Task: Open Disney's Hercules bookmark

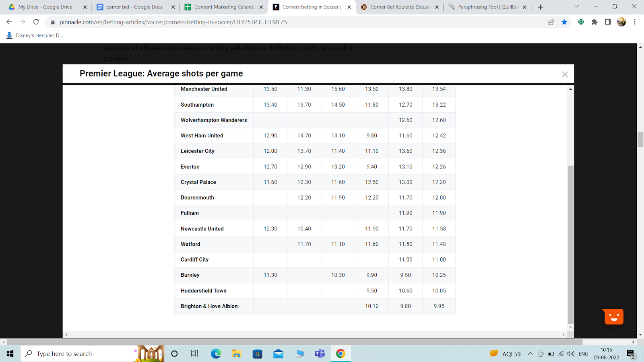Action: coord(35,35)
